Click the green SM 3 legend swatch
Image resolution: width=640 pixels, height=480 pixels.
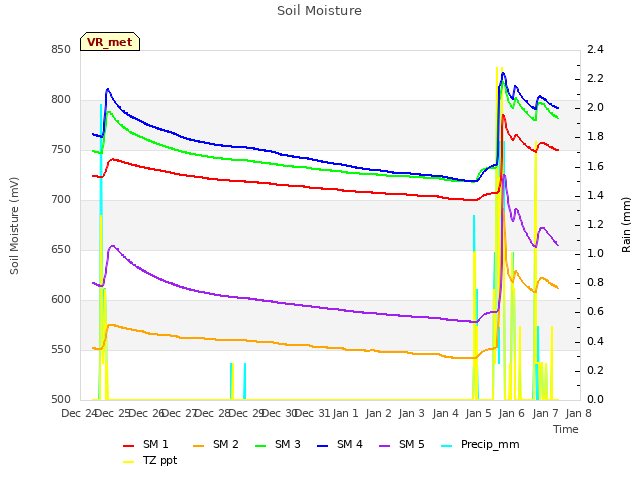(261, 446)
